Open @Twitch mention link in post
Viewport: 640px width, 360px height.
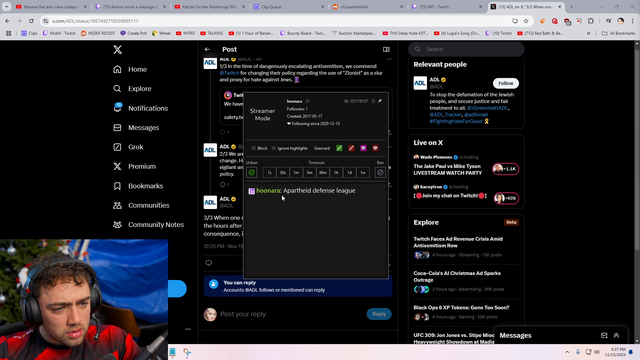coord(229,73)
